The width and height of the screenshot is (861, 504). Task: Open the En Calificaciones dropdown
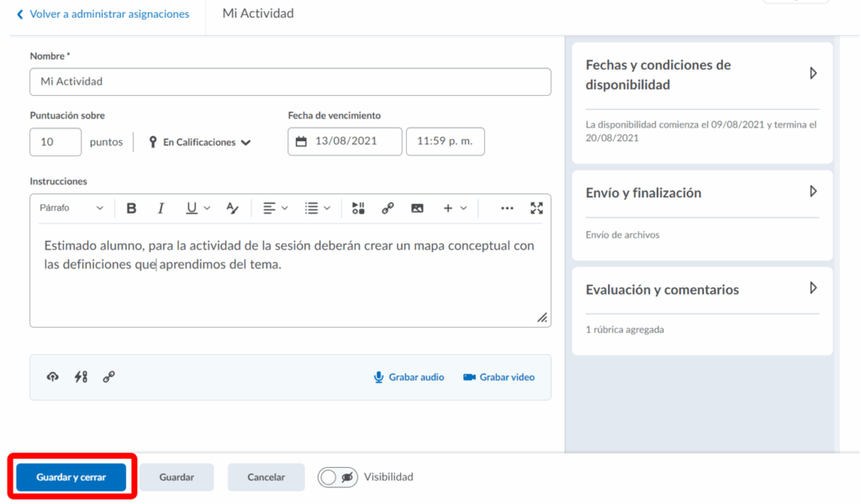click(x=200, y=143)
